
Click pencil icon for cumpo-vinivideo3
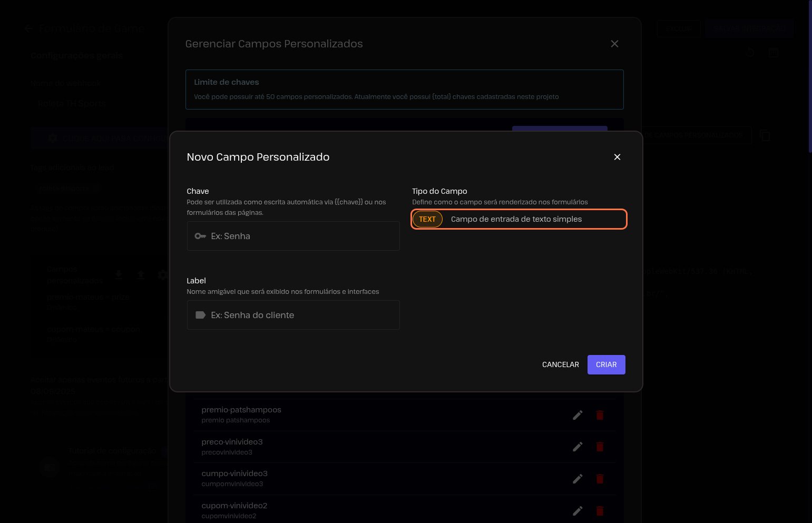point(578,479)
